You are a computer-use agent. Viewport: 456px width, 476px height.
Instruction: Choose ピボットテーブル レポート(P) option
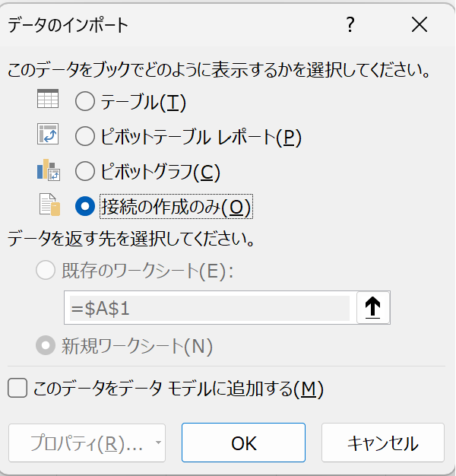[x=85, y=136]
